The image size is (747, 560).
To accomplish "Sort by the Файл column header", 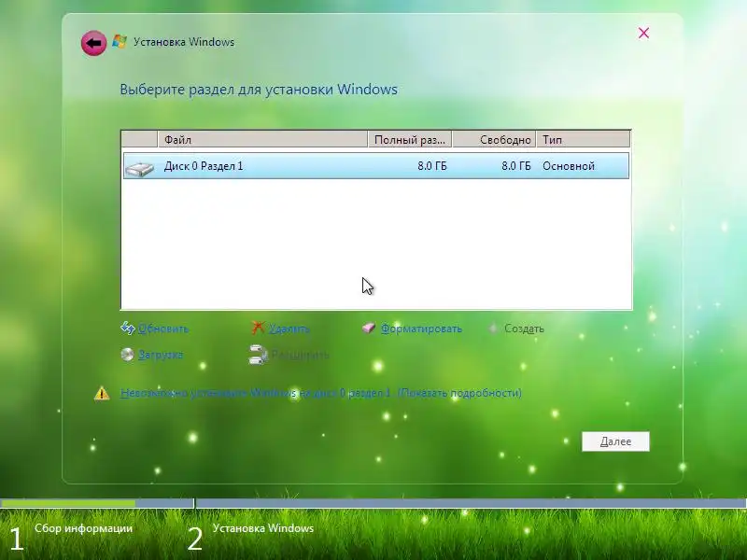I will click(x=262, y=139).
